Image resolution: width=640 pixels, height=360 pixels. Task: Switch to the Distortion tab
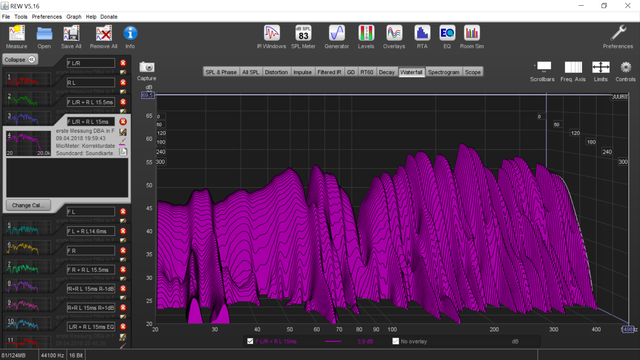click(x=276, y=72)
